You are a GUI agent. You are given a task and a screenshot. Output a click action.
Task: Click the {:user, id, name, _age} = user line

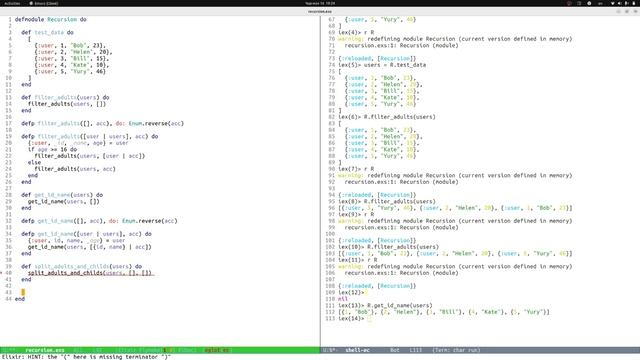tap(77, 240)
